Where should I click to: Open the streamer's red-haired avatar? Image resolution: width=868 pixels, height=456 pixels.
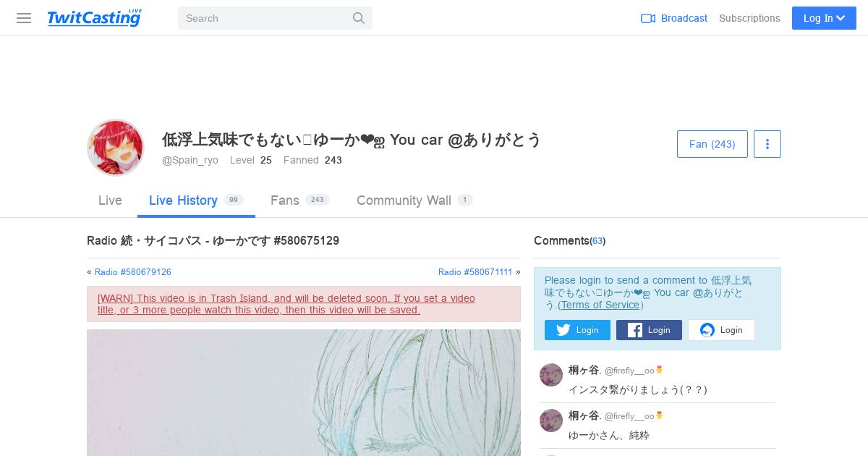click(x=116, y=148)
